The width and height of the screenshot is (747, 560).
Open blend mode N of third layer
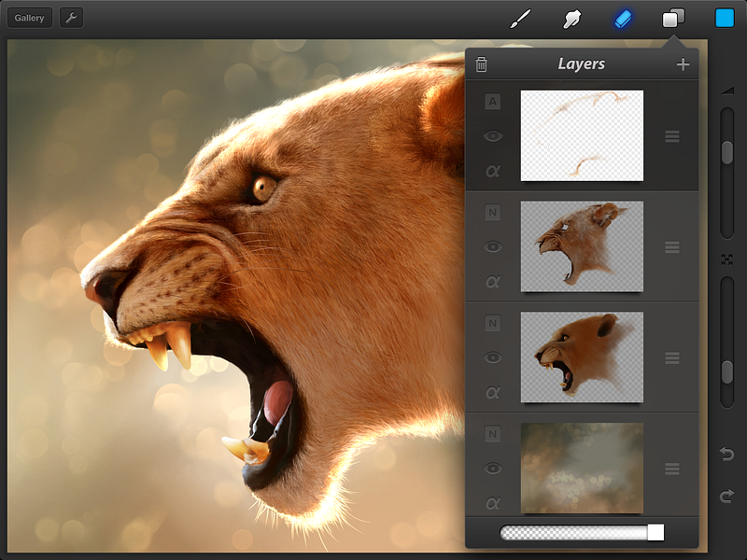[x=493, y=323]
